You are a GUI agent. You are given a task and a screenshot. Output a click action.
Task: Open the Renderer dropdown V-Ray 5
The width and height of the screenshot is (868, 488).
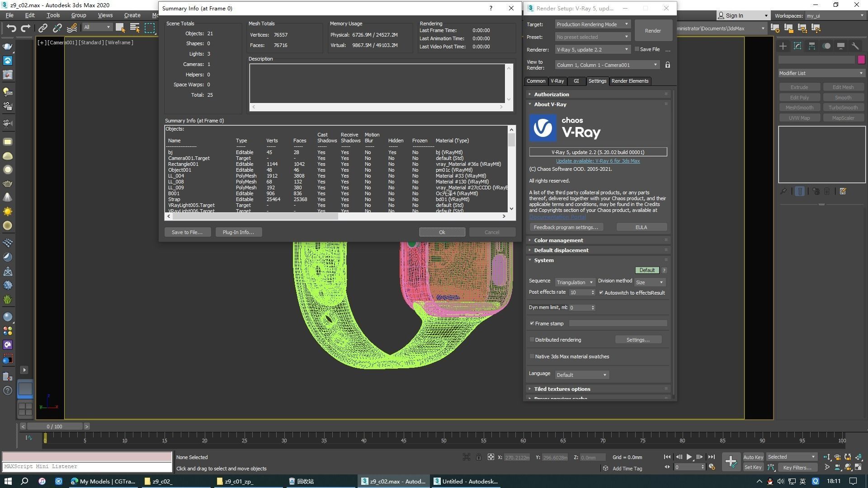[x=592, y=49]
